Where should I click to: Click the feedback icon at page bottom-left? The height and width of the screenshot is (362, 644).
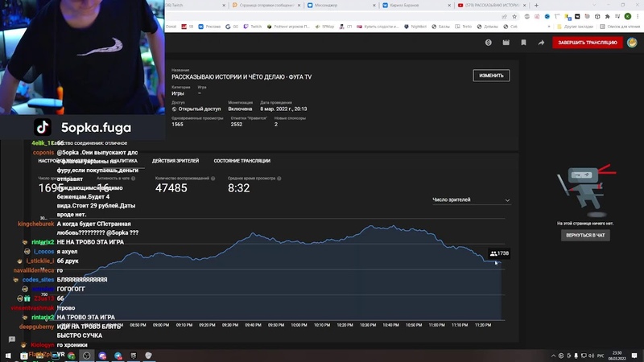point(12,339)
